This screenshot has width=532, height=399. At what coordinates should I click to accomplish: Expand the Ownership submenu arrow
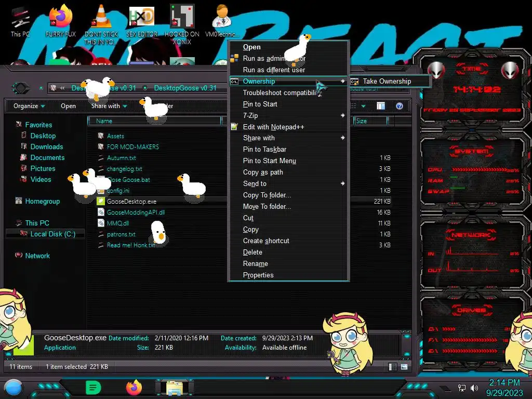pyautogui.click(x=343, y=81)
